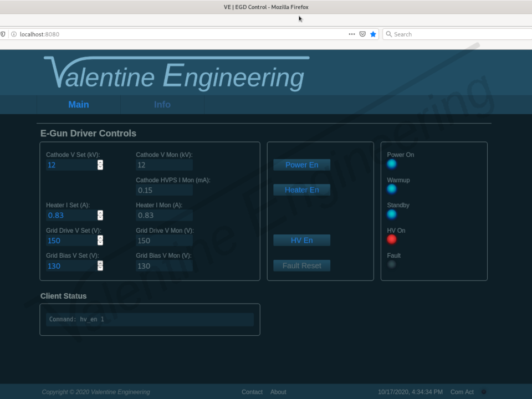The height and width of the screenshot is (399, 532).
Task: Switch to the Info tab
Action: 162,104
